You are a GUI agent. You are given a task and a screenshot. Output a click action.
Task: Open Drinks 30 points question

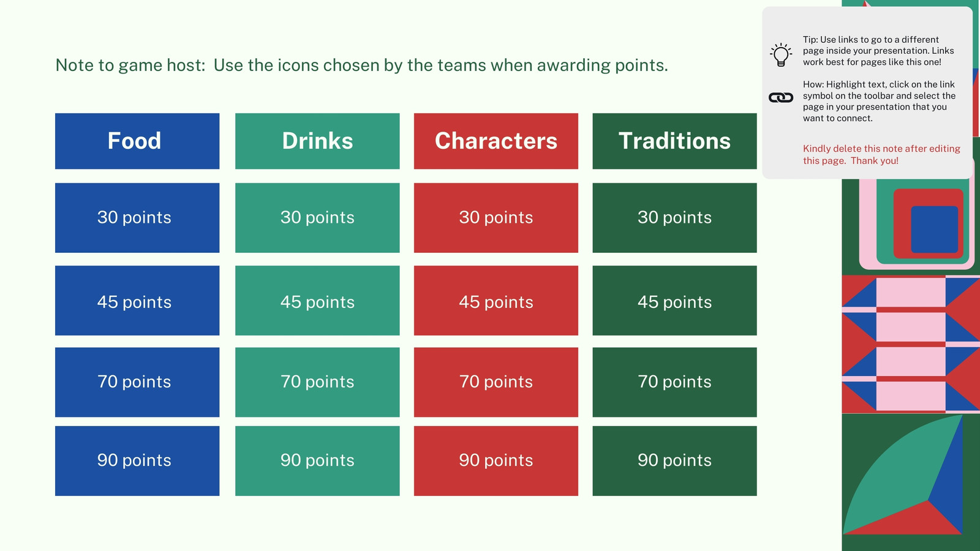[317, 217]
